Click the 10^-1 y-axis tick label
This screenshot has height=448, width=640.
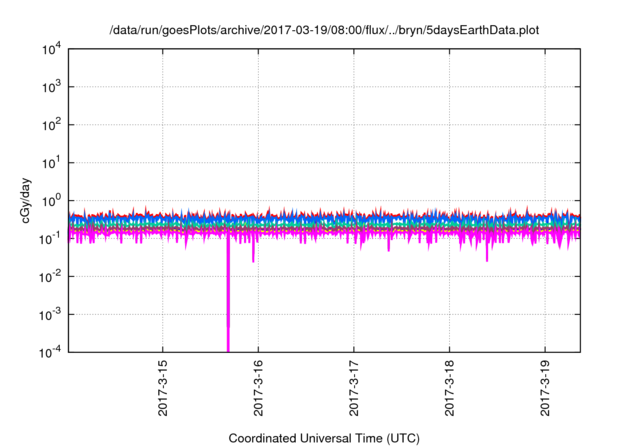click(x=51, y=239)
